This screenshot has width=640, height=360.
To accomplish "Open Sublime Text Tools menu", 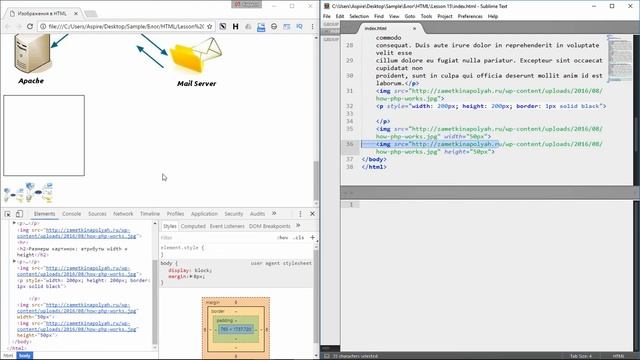I will point(426,16).
